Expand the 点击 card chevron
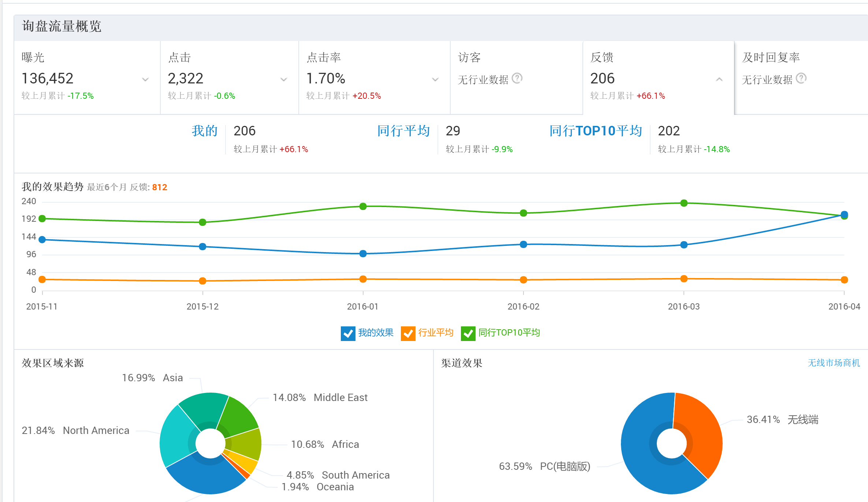The height and width of the screenshot is (502, 868). pos(284,79)
